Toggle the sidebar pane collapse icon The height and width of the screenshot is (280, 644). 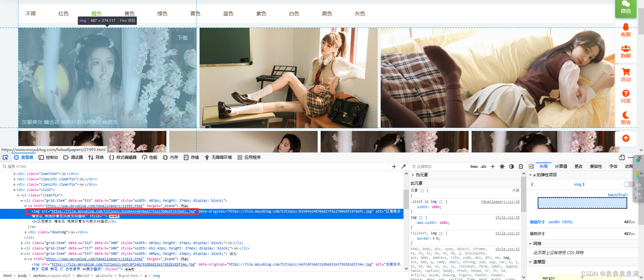(531, 167)
